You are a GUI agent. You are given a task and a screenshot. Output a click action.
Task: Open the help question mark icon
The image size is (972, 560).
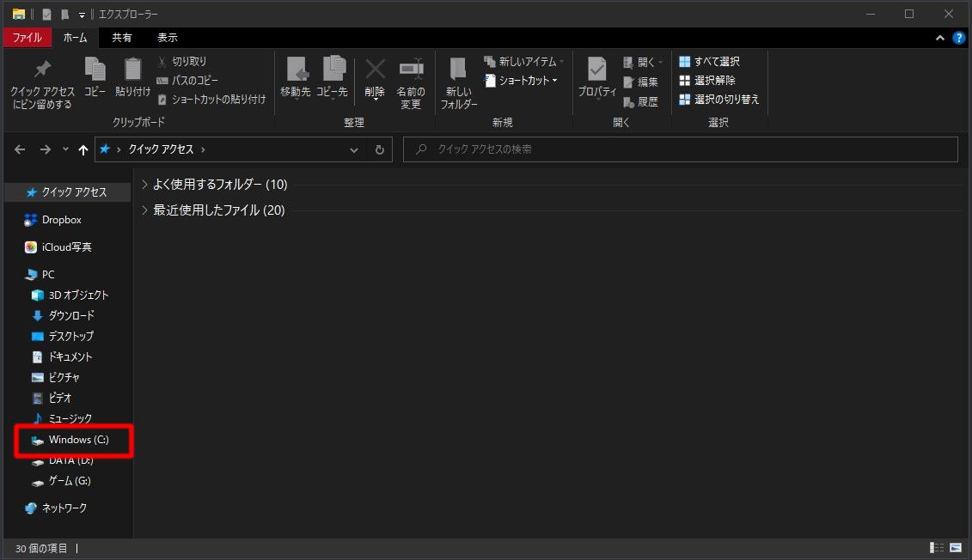(x=958, y=38)
